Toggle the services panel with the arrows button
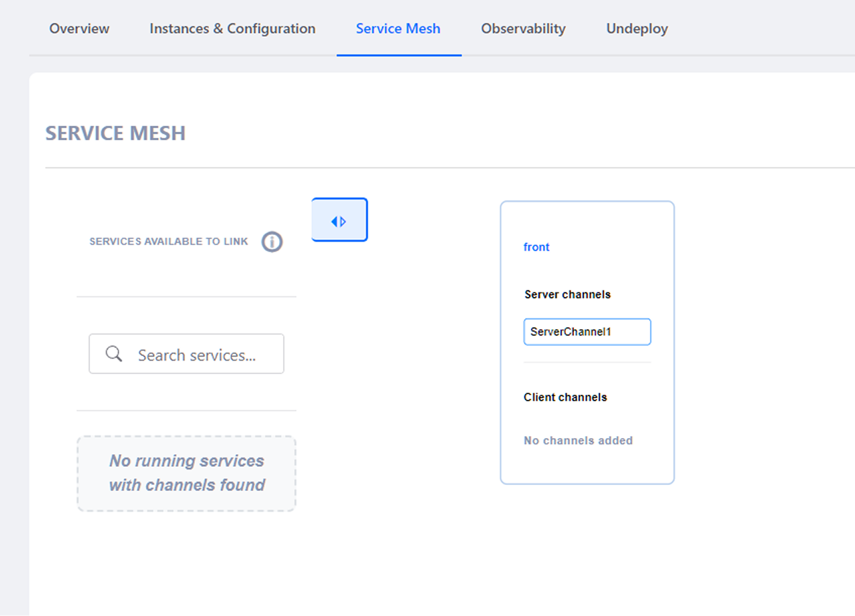The height and width of the screenshot is (616, 855). (339, 220)
